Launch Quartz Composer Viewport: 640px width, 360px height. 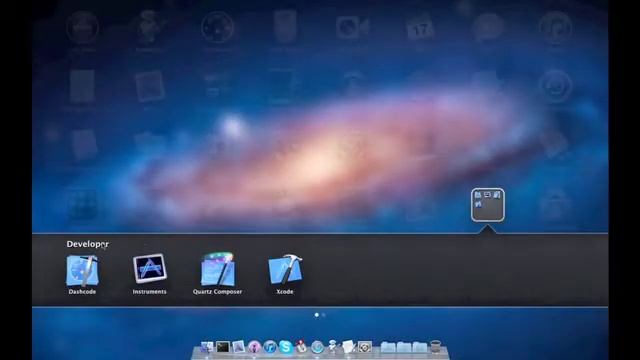pyautogui.click(x=218, y=270)
